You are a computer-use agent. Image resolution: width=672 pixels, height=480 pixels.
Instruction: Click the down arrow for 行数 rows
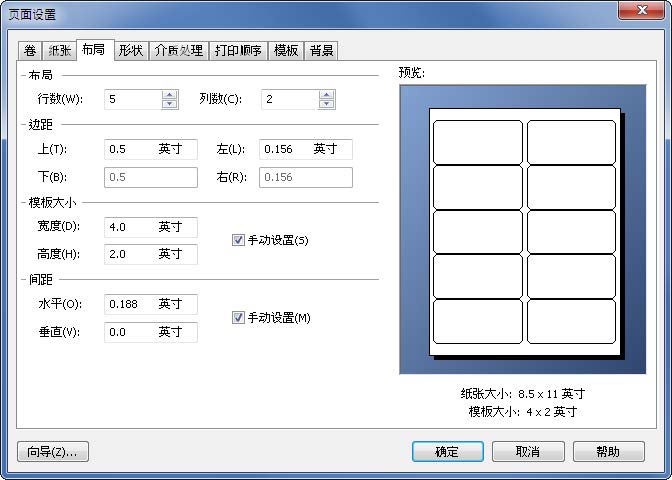(169, 104)
